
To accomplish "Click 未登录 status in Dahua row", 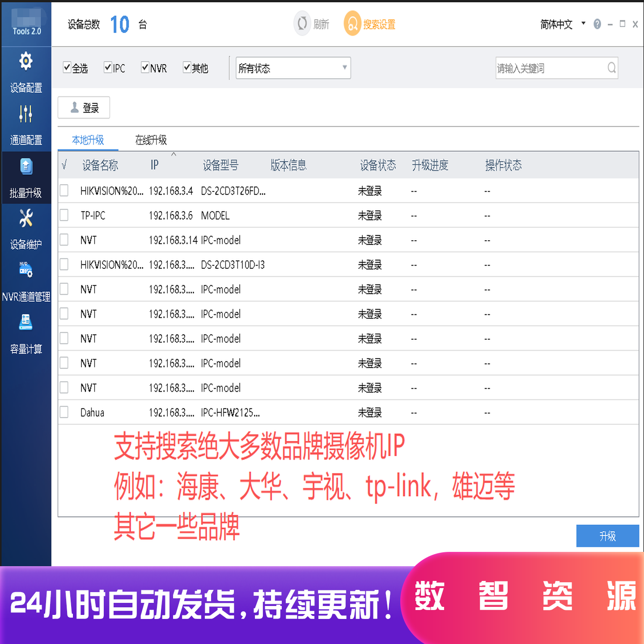I will point(370,412).
